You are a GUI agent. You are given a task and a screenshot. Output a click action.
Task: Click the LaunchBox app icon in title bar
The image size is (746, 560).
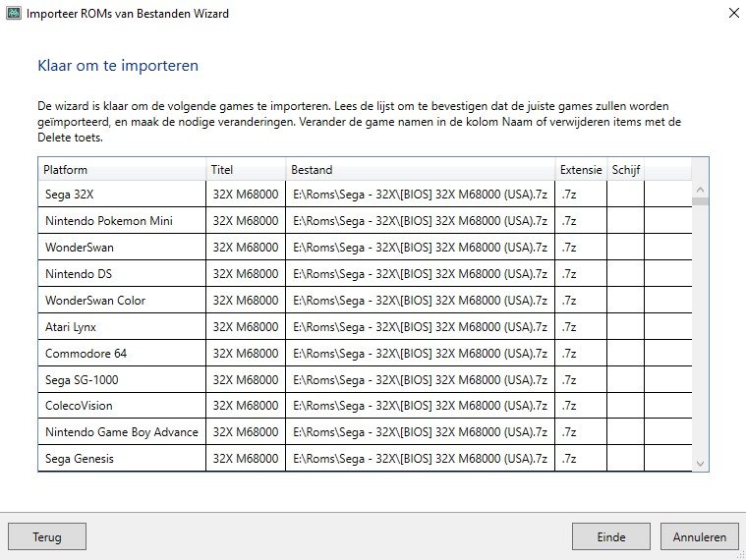14,13
